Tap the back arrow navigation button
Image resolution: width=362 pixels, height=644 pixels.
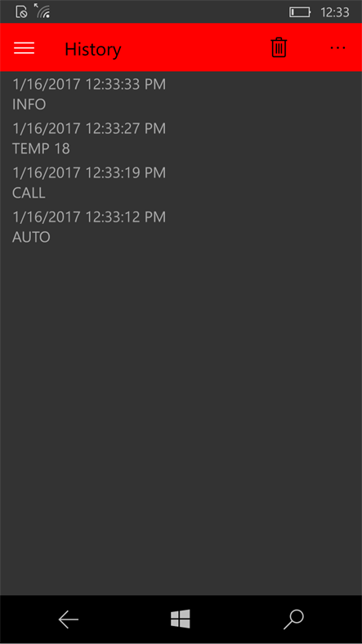[x=68, y=619]
